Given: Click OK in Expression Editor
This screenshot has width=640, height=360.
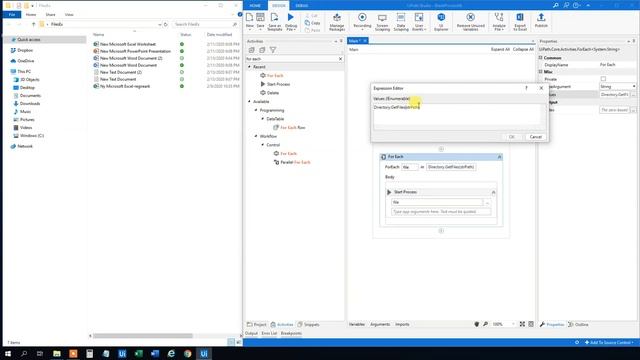Looking at the screenshot, I should pos(512,137).
